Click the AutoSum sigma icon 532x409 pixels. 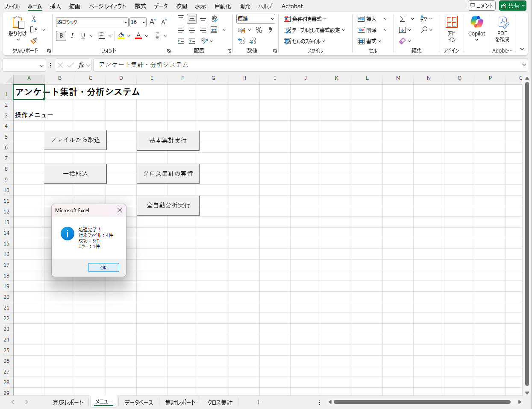(402, 19)
